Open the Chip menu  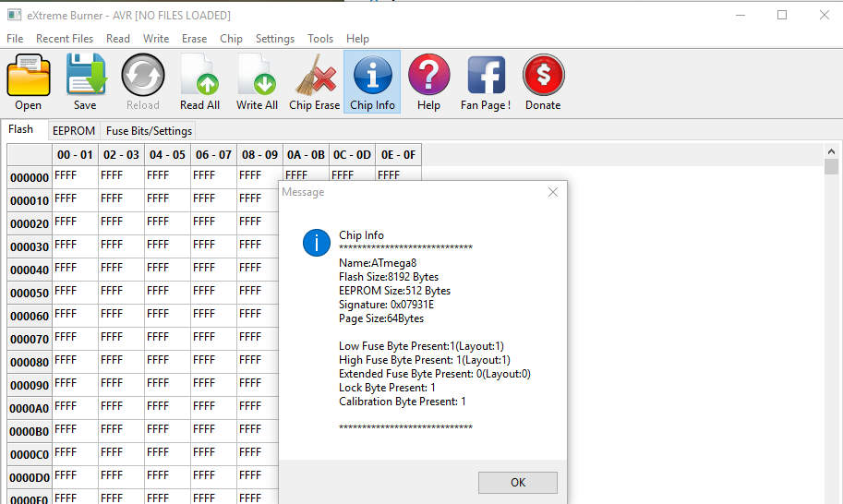pos(231,39)
